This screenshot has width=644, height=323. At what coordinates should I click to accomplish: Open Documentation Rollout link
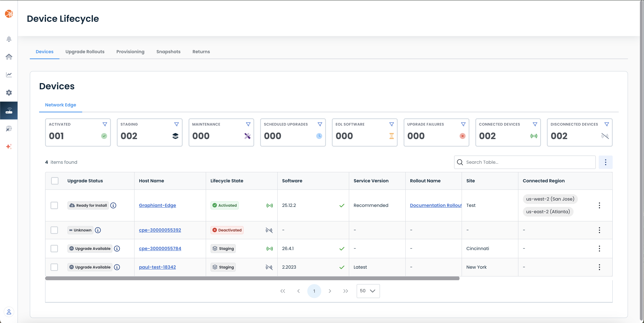436,205
